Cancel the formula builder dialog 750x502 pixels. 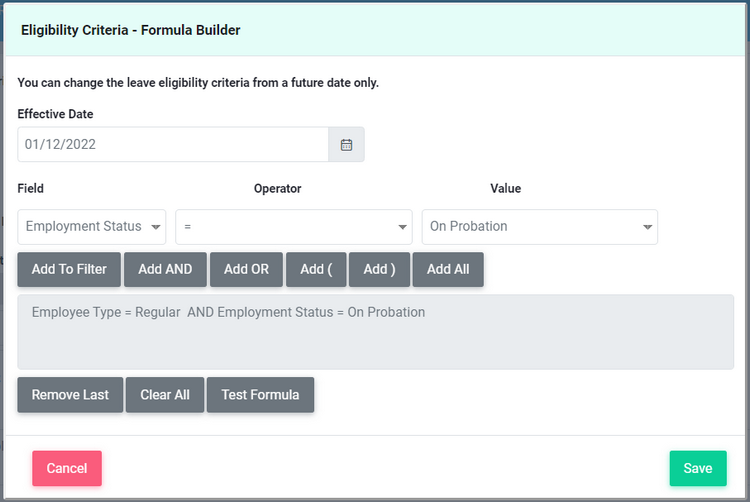[67, 468]
